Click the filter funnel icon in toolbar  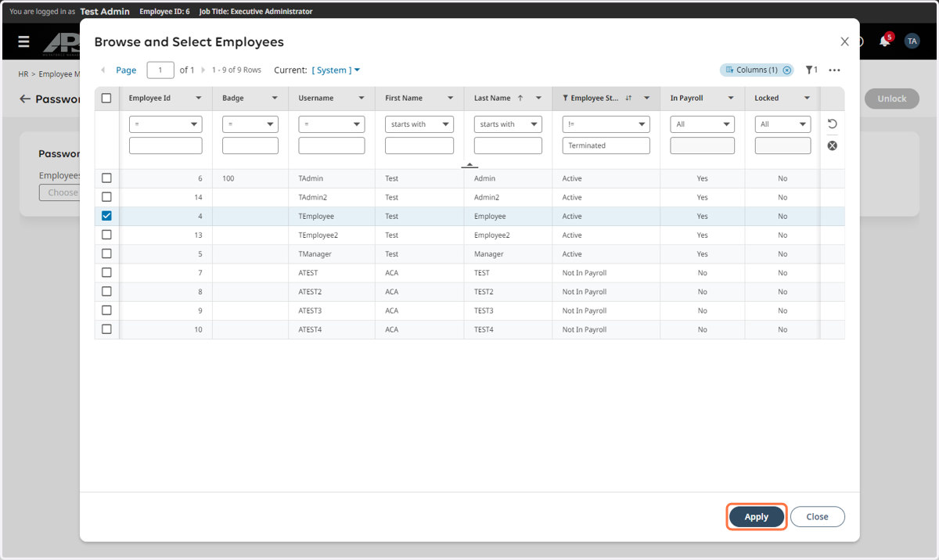[811, 70]
